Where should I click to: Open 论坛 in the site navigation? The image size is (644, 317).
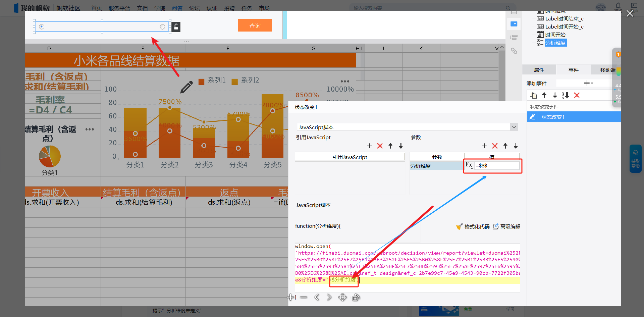(x=195, y=8)
